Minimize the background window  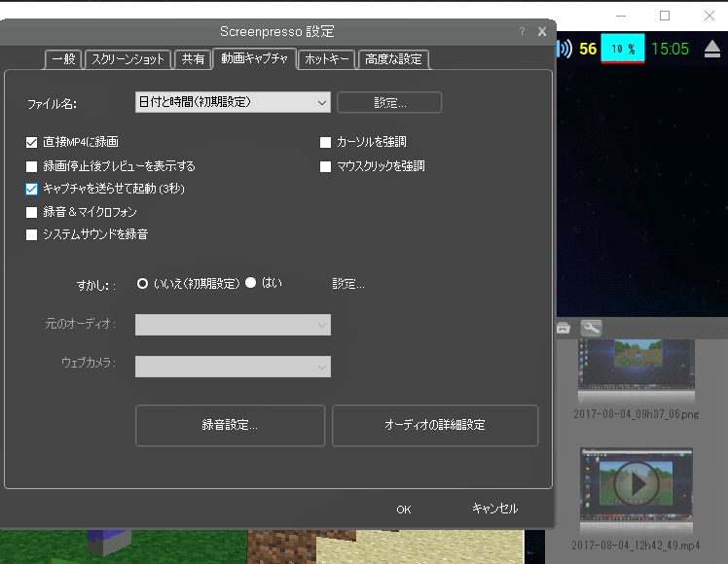pyautogui.click(x=621, y=16)
